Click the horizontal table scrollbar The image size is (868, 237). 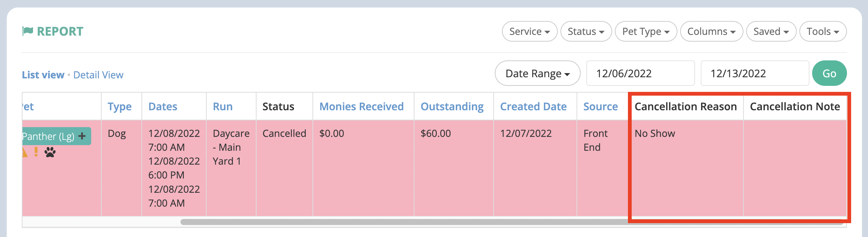click(x=512, y=222)
